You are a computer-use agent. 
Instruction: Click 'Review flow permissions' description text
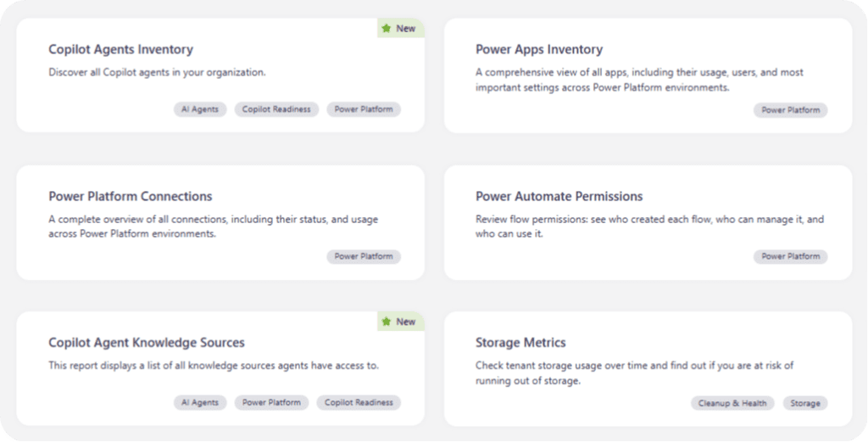(x=650, y=227)
